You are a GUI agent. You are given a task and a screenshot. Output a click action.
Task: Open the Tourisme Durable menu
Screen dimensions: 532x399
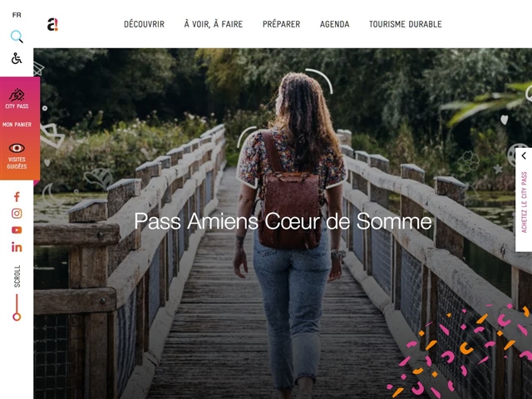(x=406, y=24)
